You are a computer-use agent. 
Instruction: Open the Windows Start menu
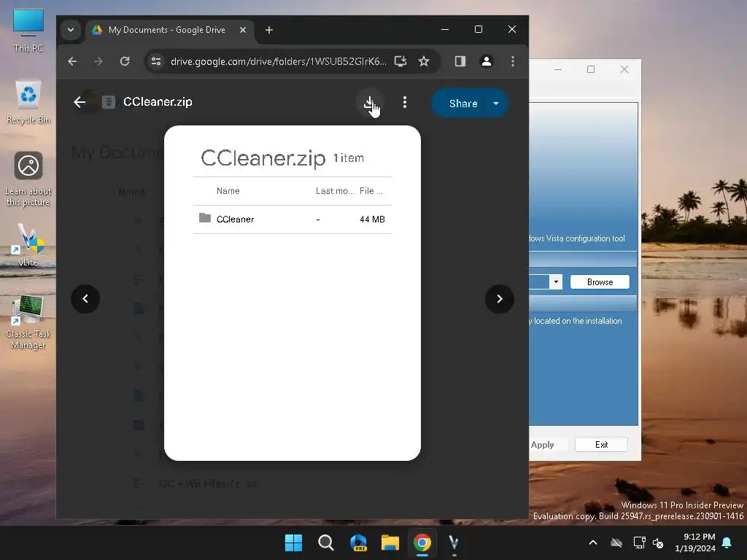coord(293,542)
